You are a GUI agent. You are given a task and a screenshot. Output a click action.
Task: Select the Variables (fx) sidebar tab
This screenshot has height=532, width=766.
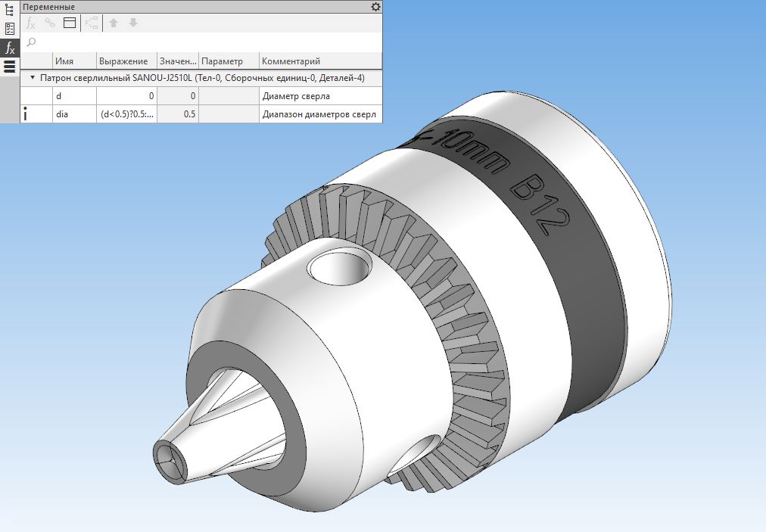click(9, 48)
